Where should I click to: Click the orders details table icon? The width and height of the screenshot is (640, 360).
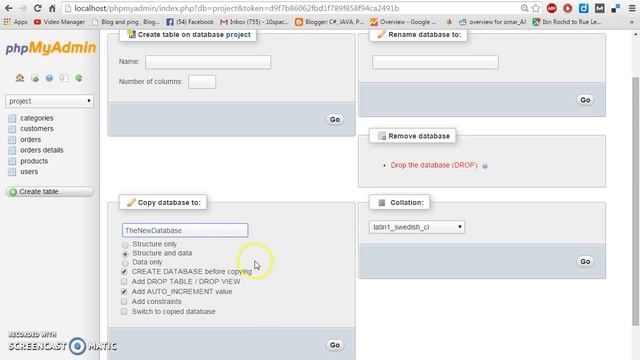pyautogui.click(x=12, y=151)
